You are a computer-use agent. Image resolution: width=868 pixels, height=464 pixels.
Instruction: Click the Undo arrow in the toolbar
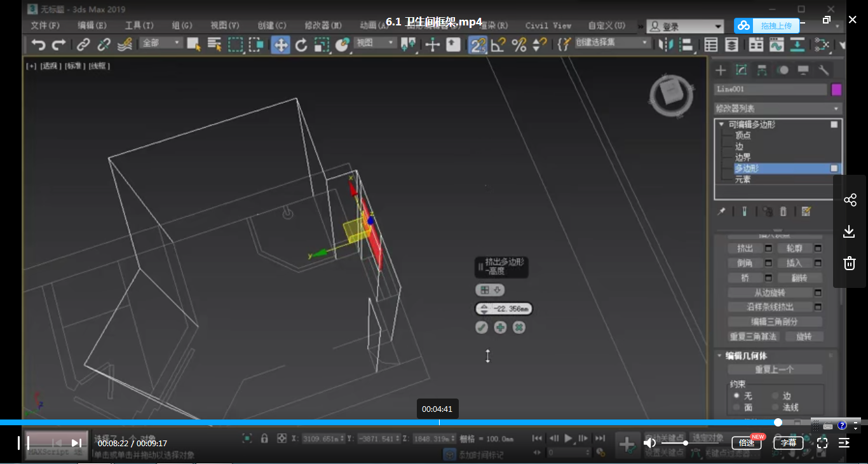(38, 44)
